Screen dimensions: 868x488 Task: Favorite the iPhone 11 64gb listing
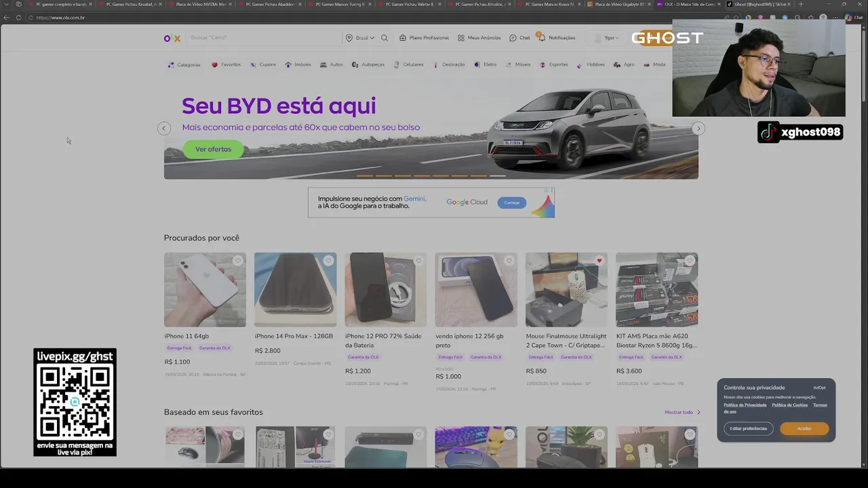238,261
